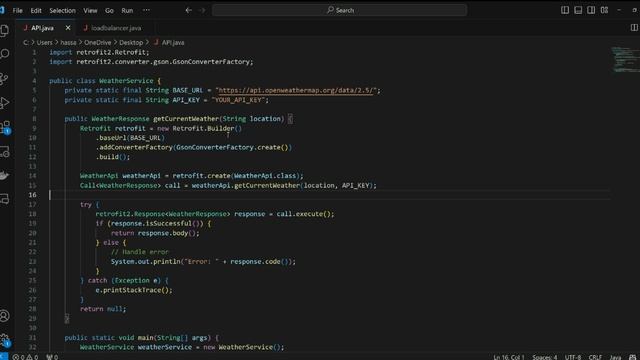640x360 pixels.
Task: Open the File menu
Action: click(18, 11)
